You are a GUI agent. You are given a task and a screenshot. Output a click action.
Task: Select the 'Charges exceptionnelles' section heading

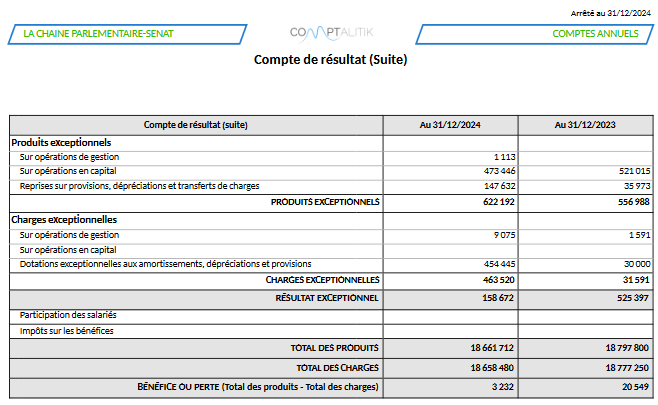(x=64, y=219)
